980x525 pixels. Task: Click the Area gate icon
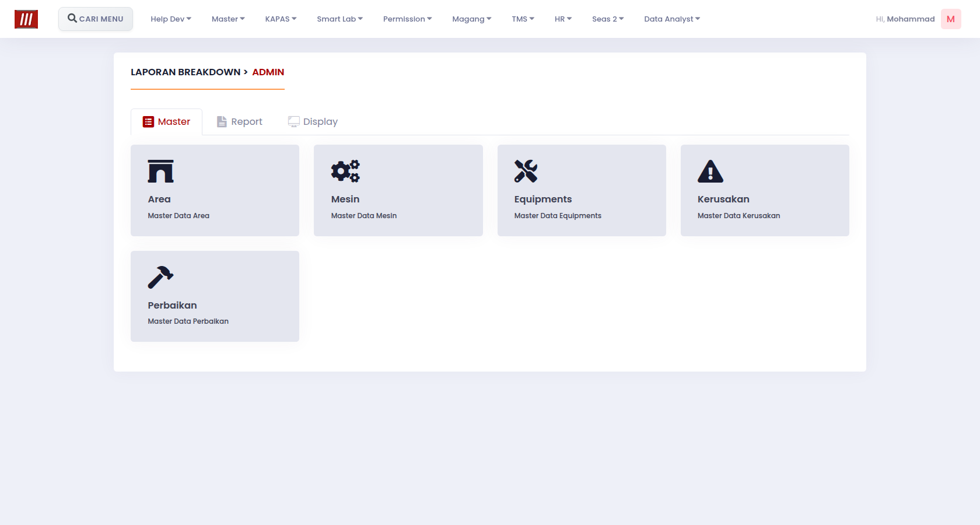pos(161,171)
